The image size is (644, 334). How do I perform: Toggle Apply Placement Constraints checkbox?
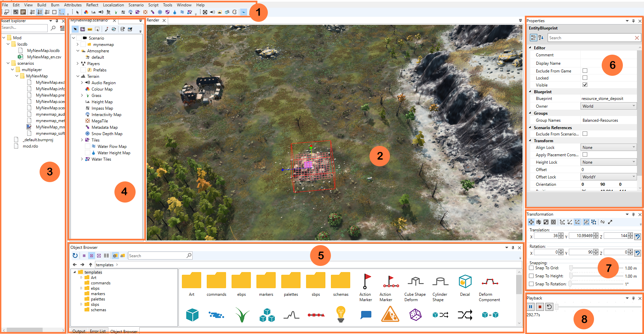(585, 155)
